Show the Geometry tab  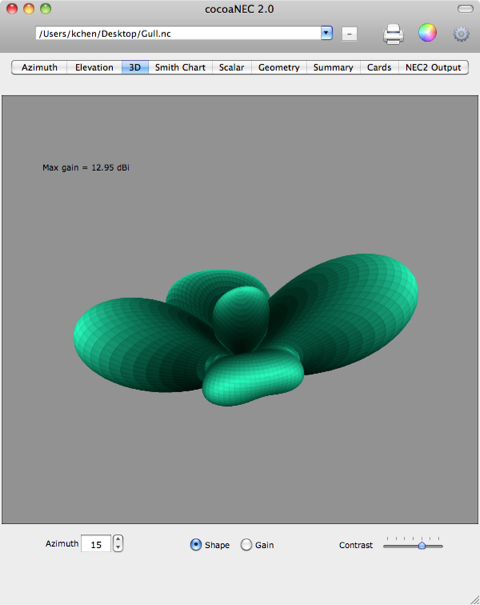[x=279, y=67]
